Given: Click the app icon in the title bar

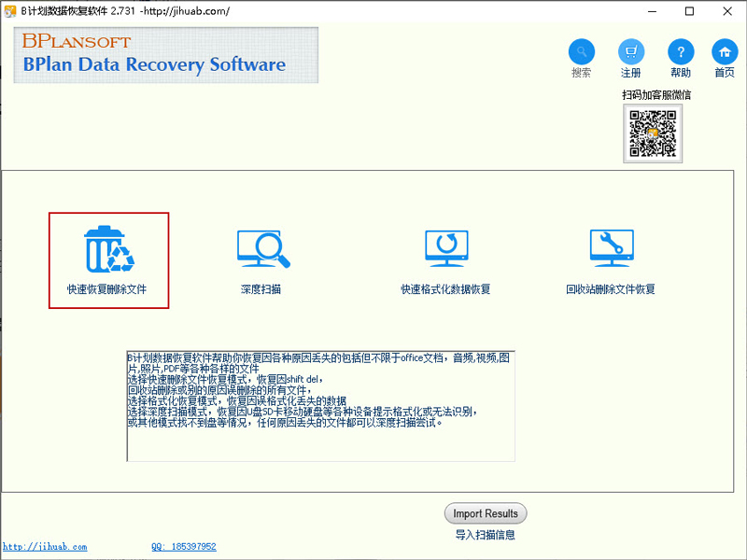Looking at the screenshot, I should [x=9, y=11].
